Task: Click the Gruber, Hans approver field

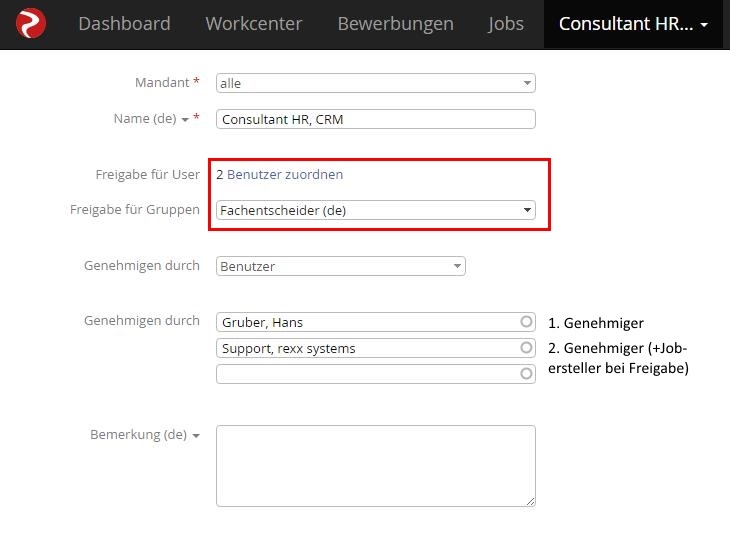Action: click(x=376, y=322)
